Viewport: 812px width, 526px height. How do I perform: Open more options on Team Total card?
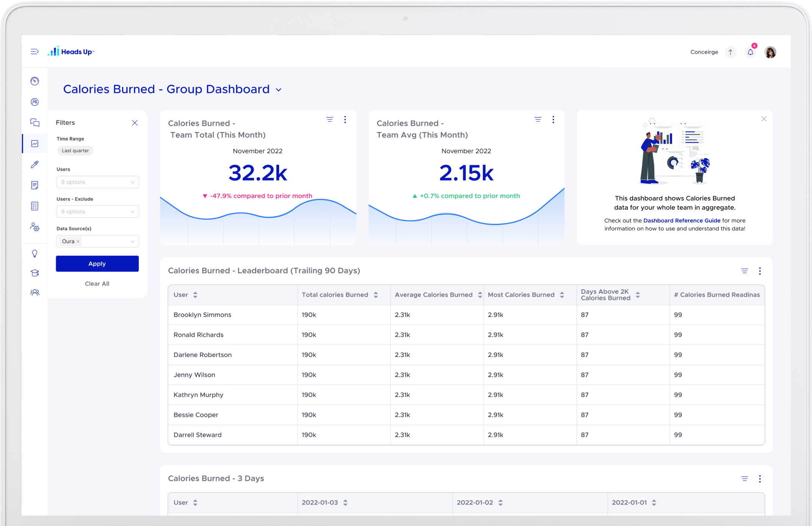click(345, 120)
